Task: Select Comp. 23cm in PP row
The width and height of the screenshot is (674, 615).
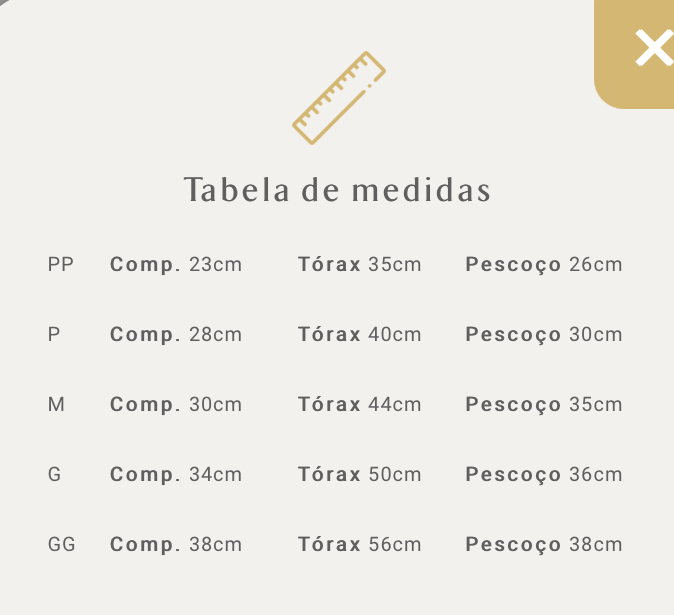Action: click(176, 265)
